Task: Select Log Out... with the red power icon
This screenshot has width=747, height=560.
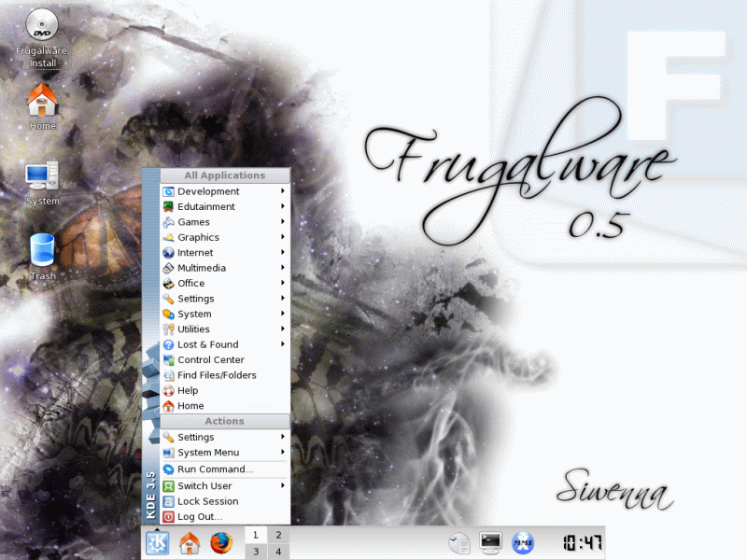Action: pos(225,517)
